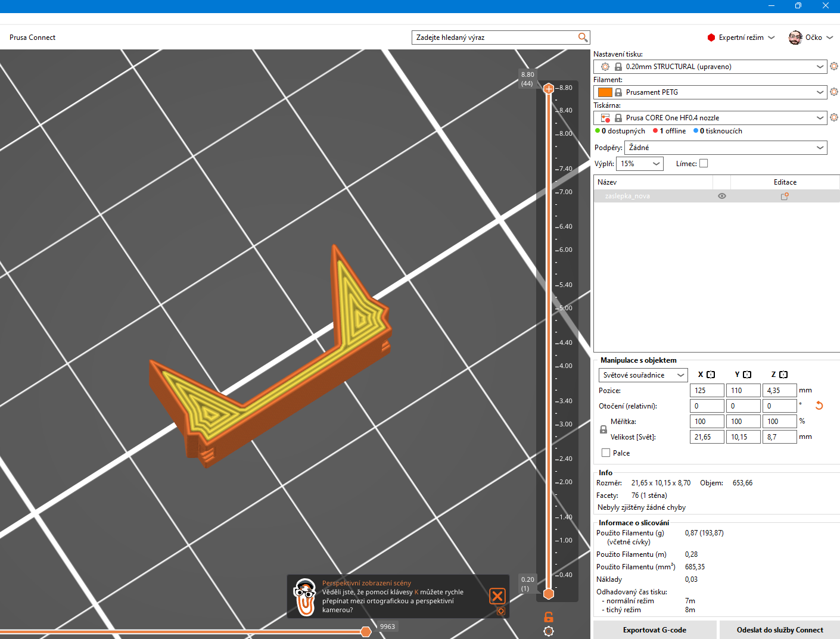Open filament settings gear beside Prusament PETG

(x=834, y=92)
